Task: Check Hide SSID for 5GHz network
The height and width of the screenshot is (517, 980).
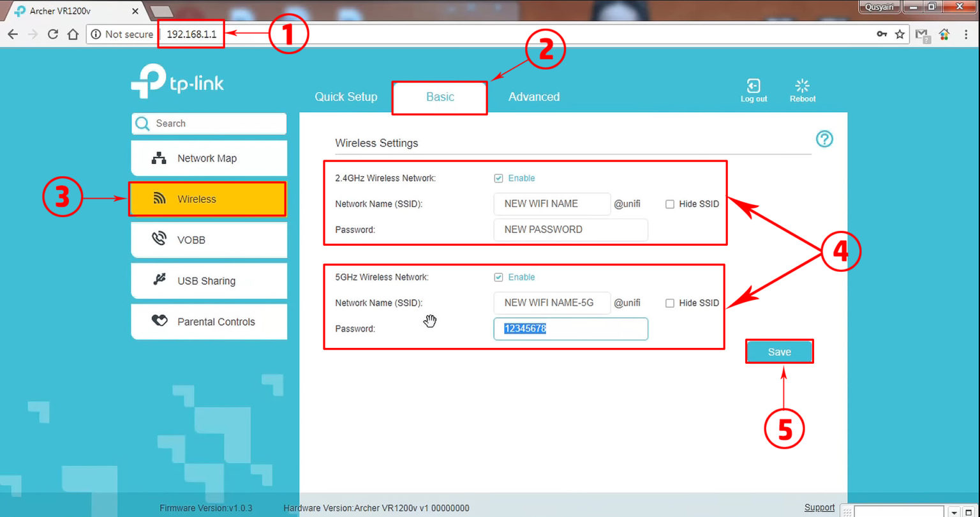Action: (670, 303)
